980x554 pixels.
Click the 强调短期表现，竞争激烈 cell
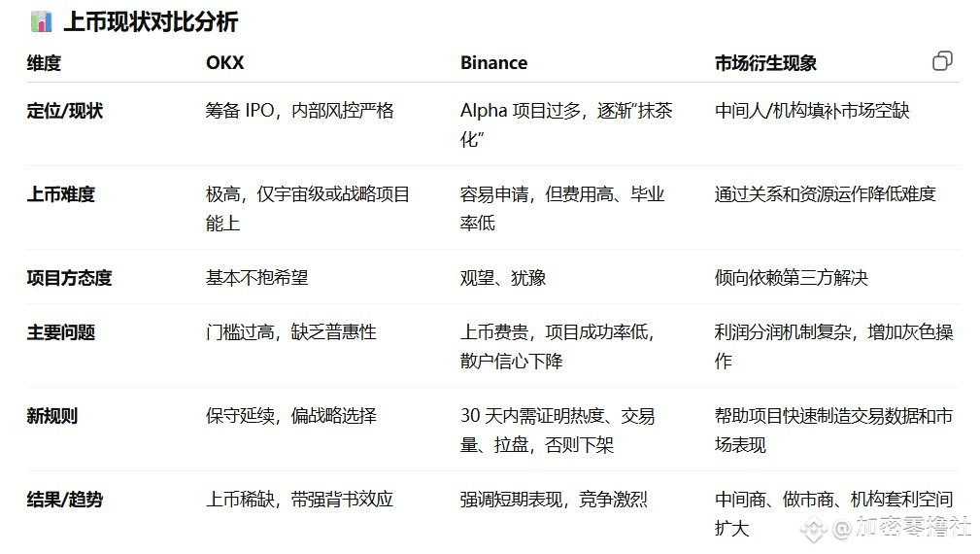[554, 499]
